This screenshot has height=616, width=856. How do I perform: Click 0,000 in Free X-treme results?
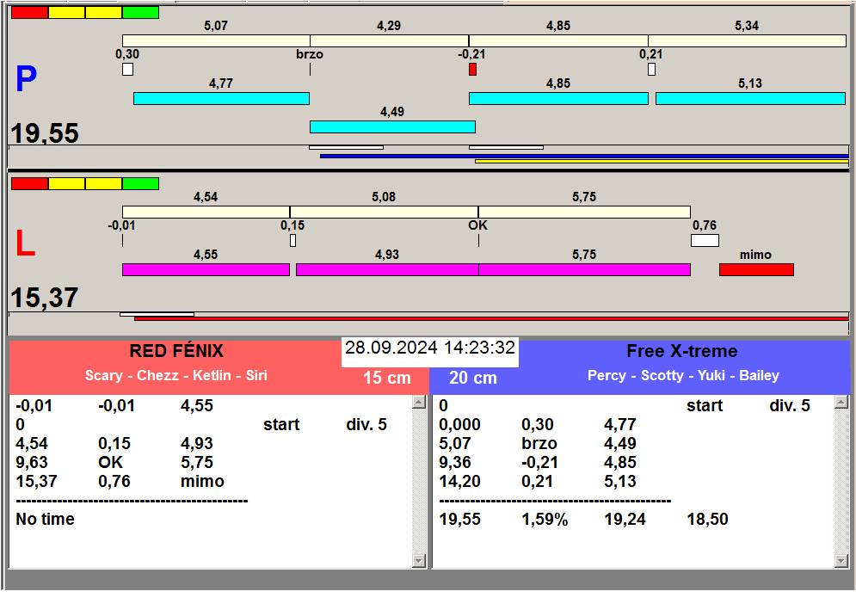coord(460,425)
